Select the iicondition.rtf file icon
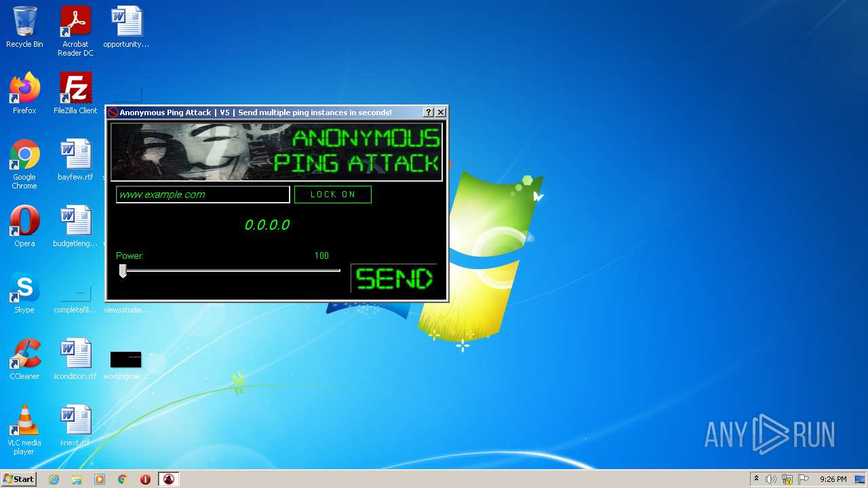This screenshot has height=488, width=868. point(75,359)
